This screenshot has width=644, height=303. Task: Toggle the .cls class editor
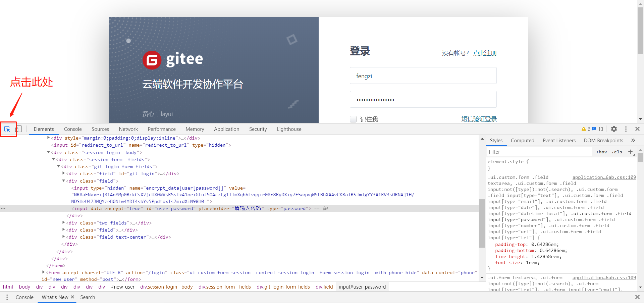pyautogui.click(x=617, y=152)
